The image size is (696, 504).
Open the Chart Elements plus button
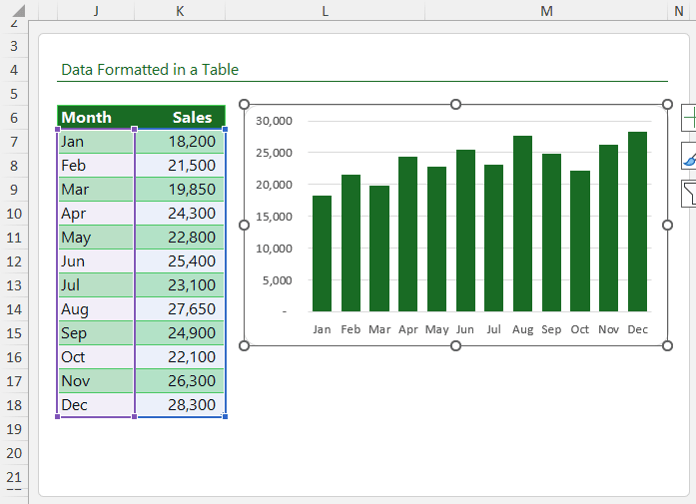(689, 118)
